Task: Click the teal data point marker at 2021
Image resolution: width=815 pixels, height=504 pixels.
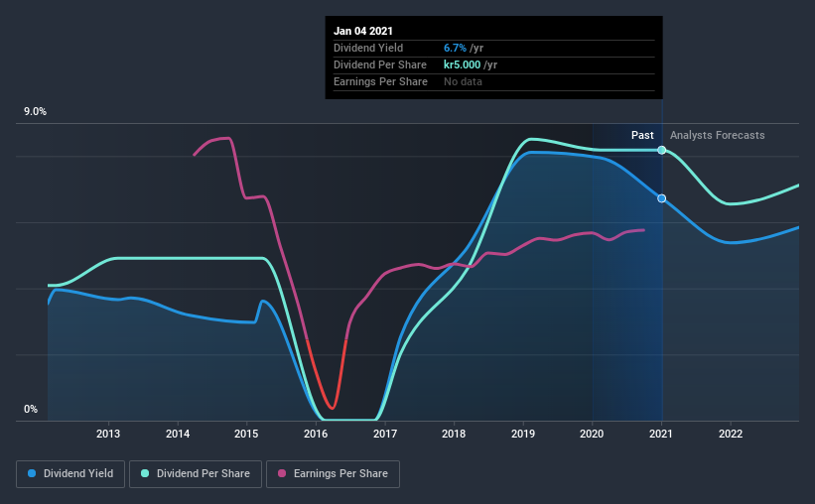Action: (x=662, y=150)
